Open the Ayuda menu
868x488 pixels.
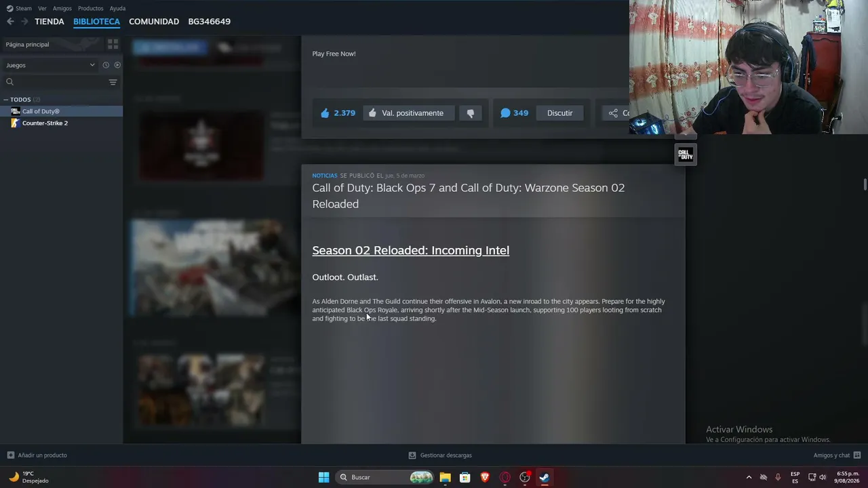point(117,8)
